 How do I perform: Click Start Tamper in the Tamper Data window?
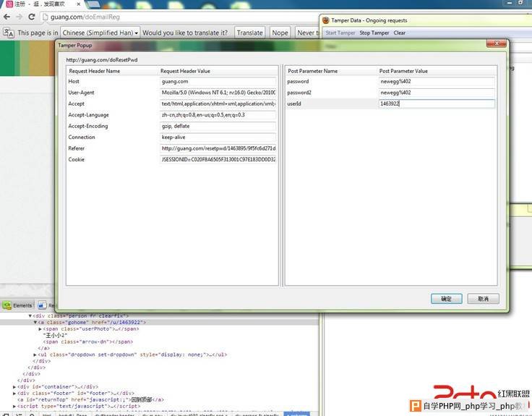coord(340,33)
